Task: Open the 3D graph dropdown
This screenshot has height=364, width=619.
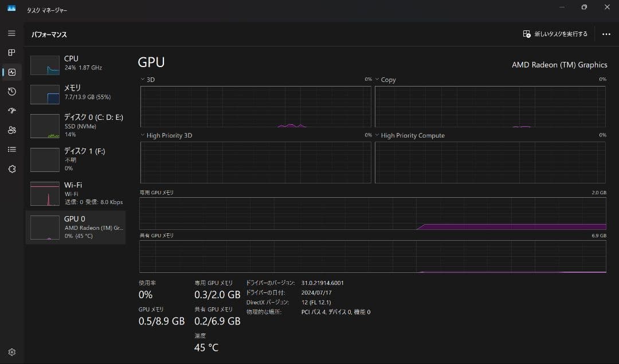Action: (x=142, y=80)
